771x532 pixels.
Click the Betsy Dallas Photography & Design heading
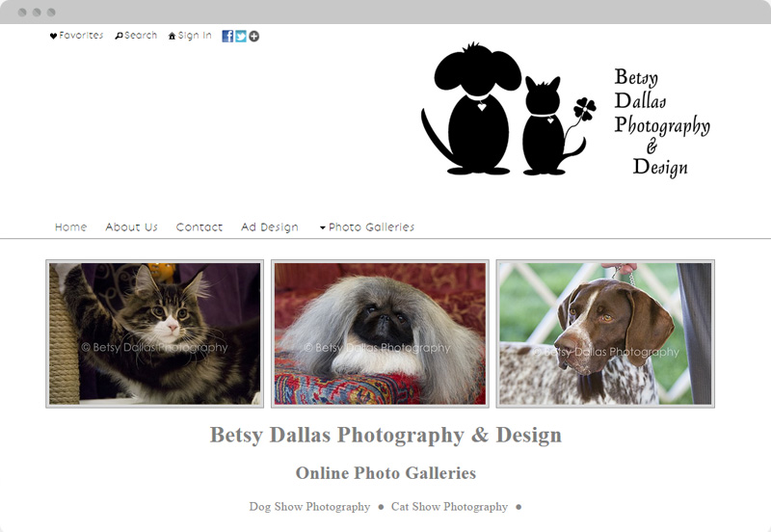386,435
